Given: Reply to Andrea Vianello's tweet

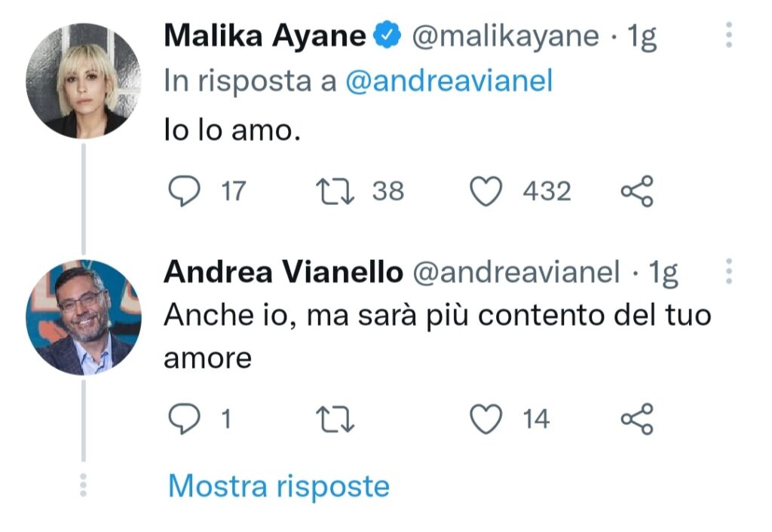Looking at the screenshot, I should coord(181,419).
